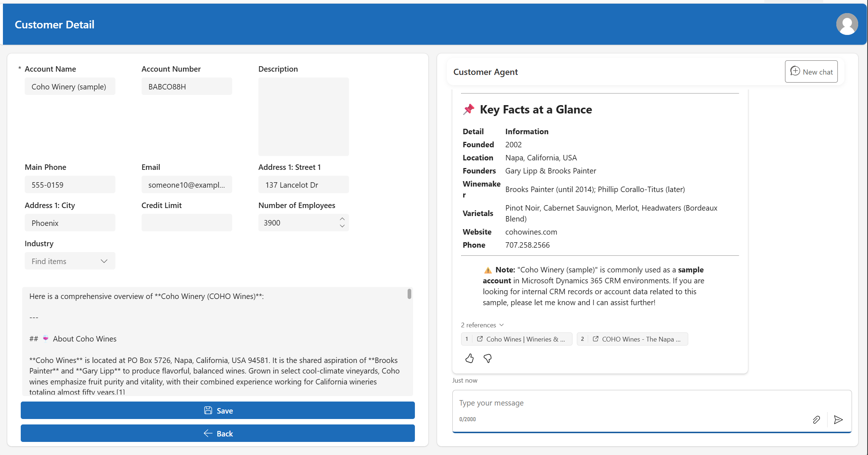Click the overview text area scrollbar
This screenshot has width=868, height=455.
[x=409, y=294]
